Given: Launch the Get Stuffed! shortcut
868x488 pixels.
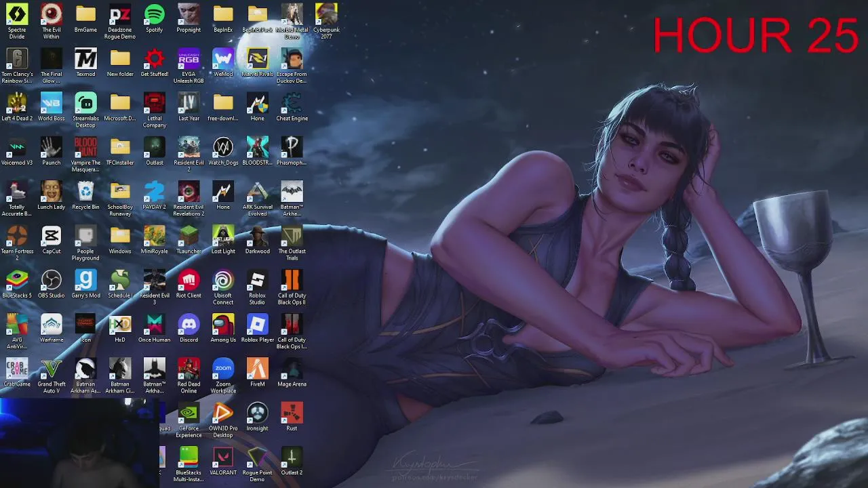Looking at the screenshot, I should pyautogui.click(x=155, y=59).
